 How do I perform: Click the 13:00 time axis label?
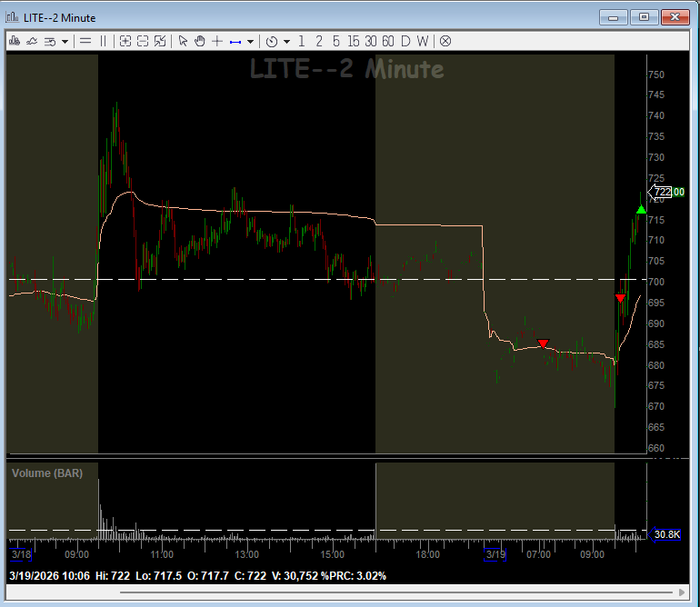[x=247, y=554]
